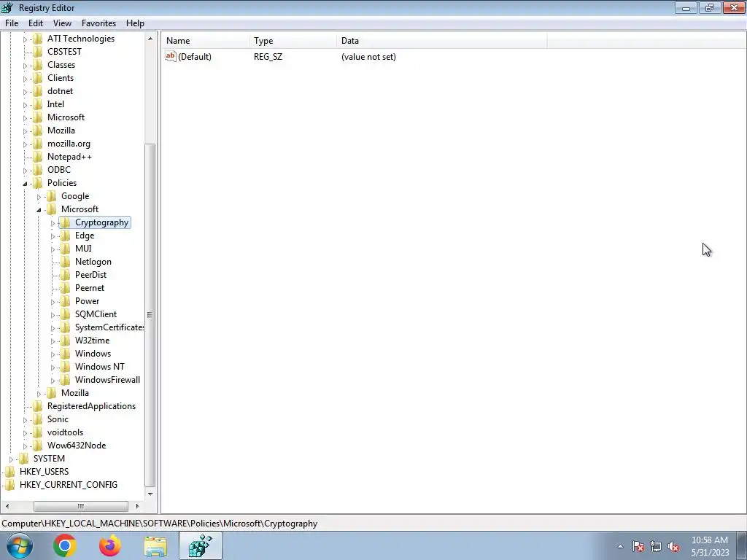Select the Intel folder icon
This screenshot has height=560, width=747.
point(38,104)
